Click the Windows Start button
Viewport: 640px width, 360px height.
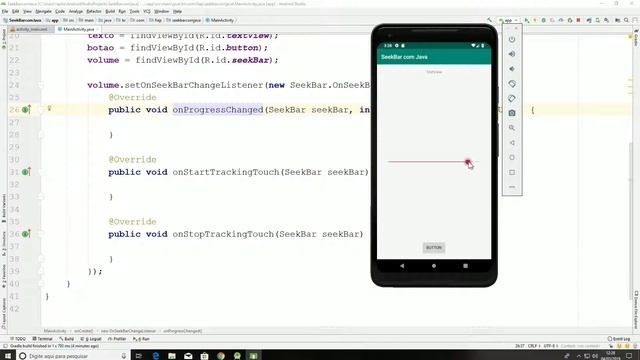pyautogui.click(x=8, y=356)
